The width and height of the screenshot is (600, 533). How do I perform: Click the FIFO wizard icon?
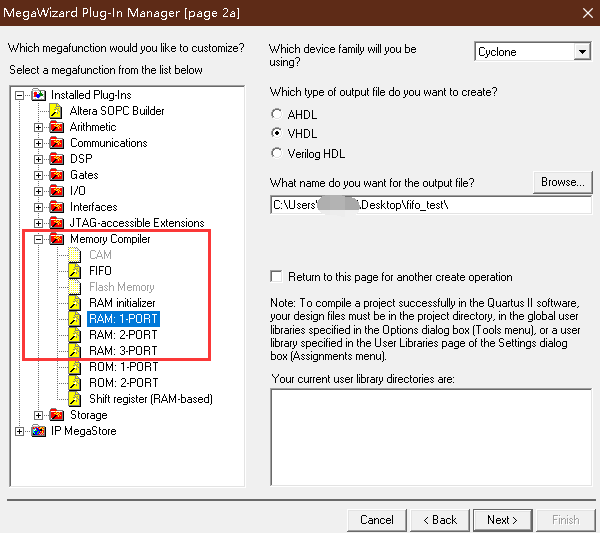[x=75, y=271]
